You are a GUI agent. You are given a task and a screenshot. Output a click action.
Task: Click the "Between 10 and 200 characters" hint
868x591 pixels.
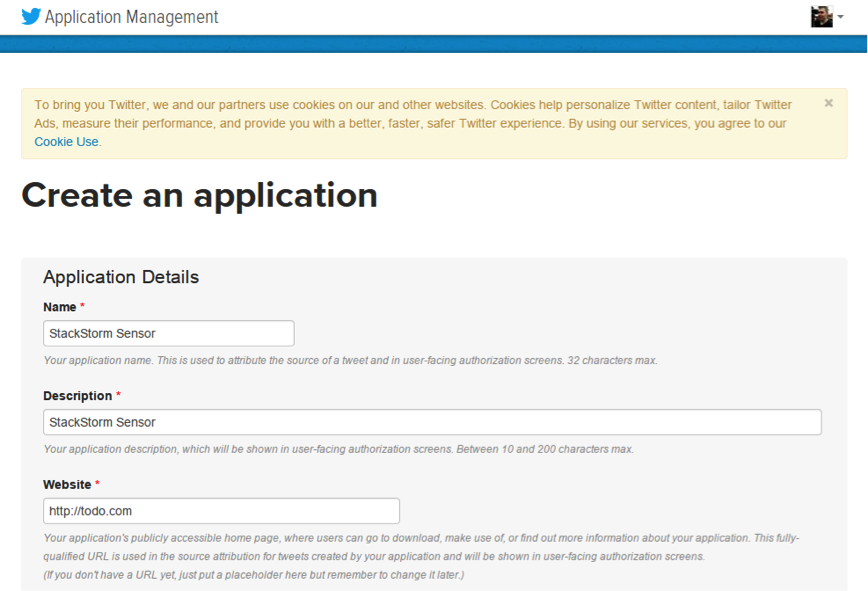pos(339,449)
